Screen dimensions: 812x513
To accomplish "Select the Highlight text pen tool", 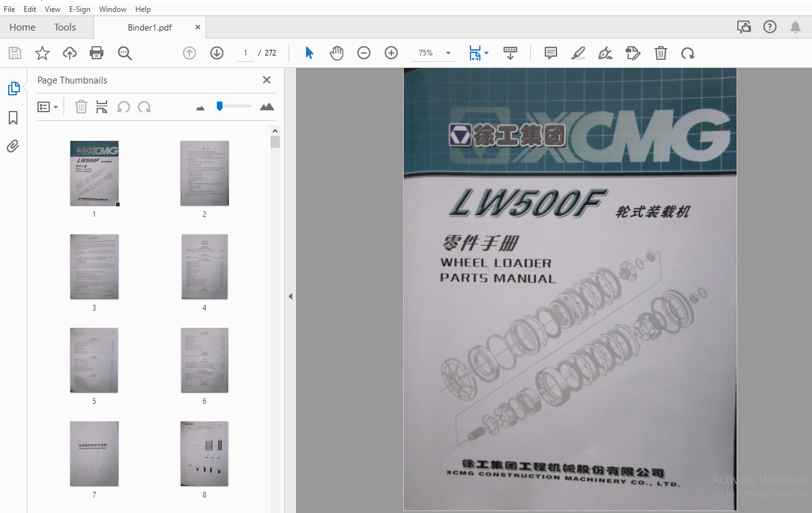I will click(578, 53).
